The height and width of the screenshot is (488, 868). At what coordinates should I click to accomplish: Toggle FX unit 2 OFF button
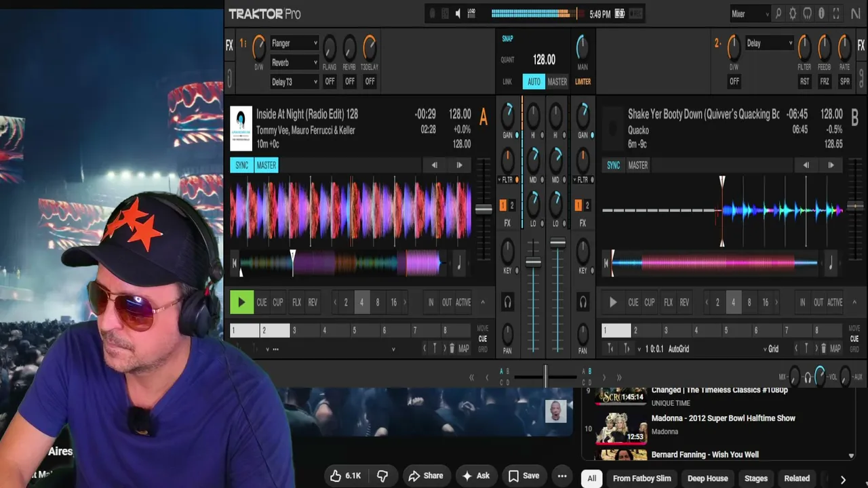pyautogui.click(x=734, y=81)
